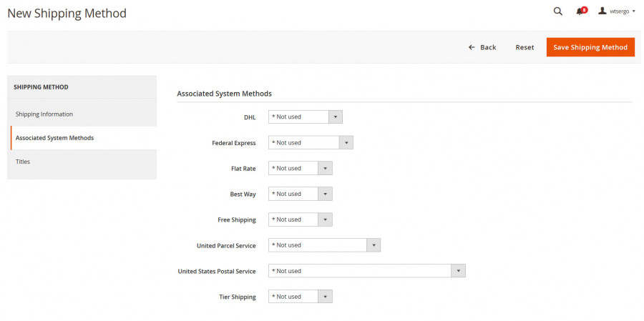Open the Free Shipping dropdown
Image resolution: width=644 pixels, height=321 pixels.
tap(301, 219)
